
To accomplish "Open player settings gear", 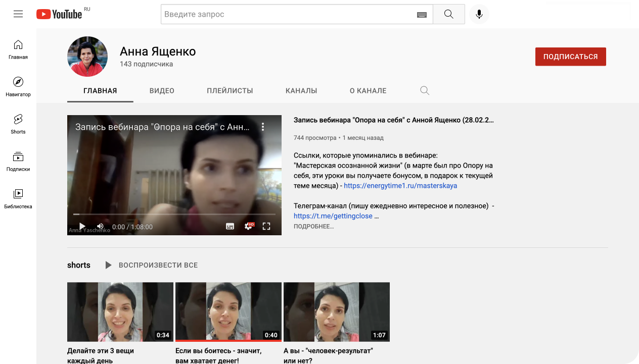I will (248, 227).
